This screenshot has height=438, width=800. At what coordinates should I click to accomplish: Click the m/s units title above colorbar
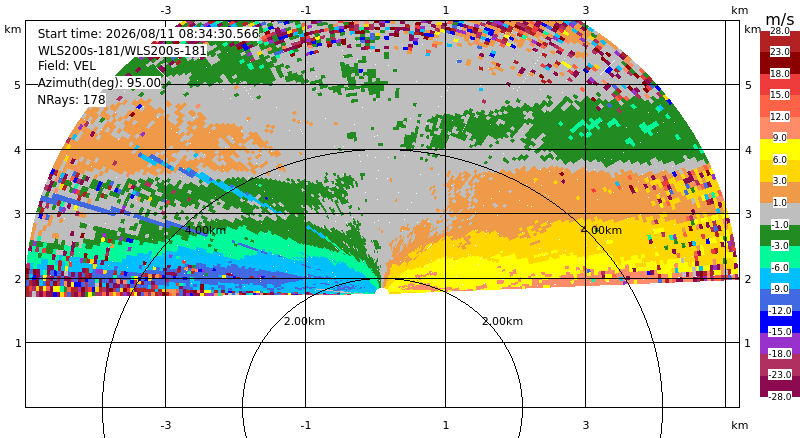[x=780, y=19]
